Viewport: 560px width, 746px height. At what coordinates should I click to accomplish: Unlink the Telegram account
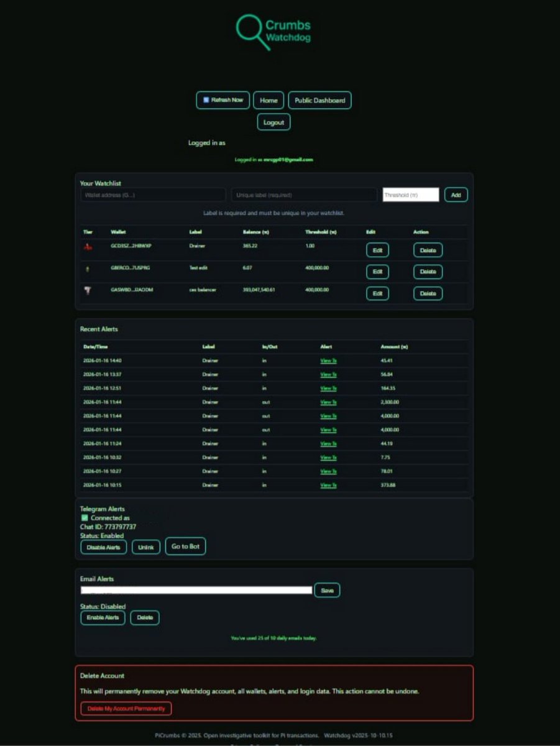click(x=146, y=547)
